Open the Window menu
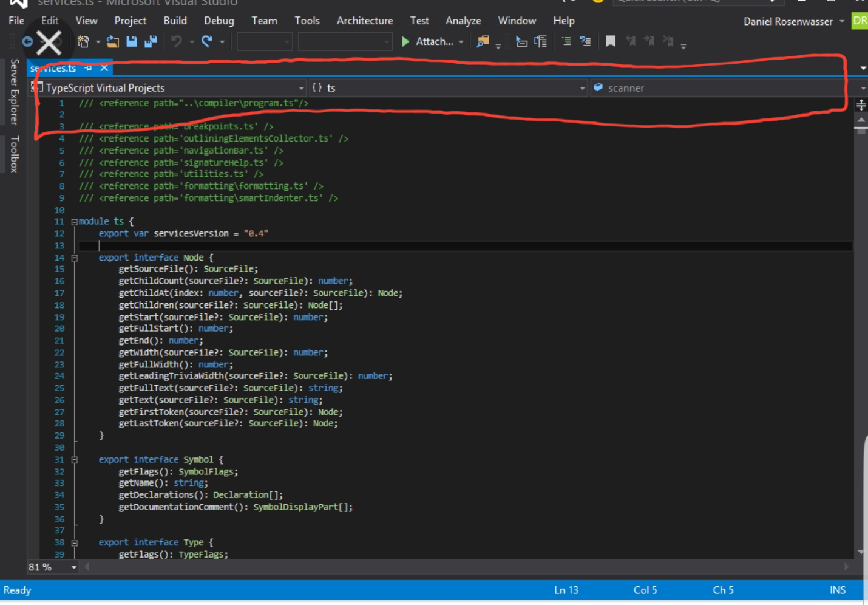 click(x=517, y=21)
